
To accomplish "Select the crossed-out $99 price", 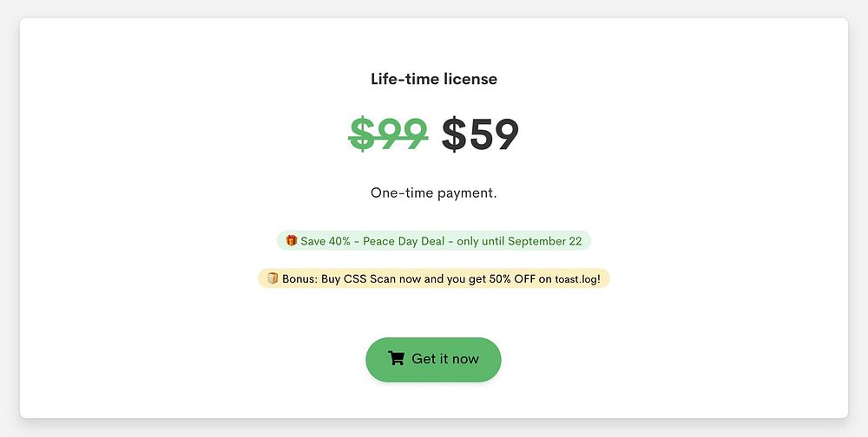I will pos(388,134).
